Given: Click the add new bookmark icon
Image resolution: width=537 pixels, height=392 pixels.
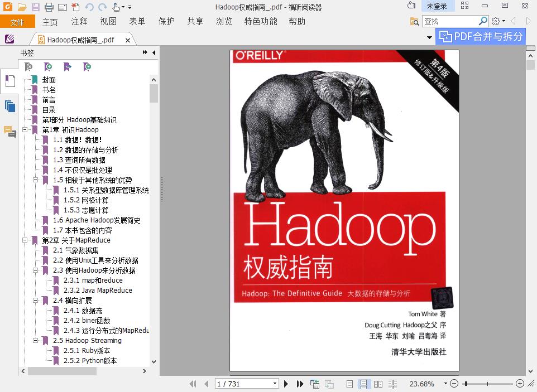Looking at the screenshot, I should [48, 67].
